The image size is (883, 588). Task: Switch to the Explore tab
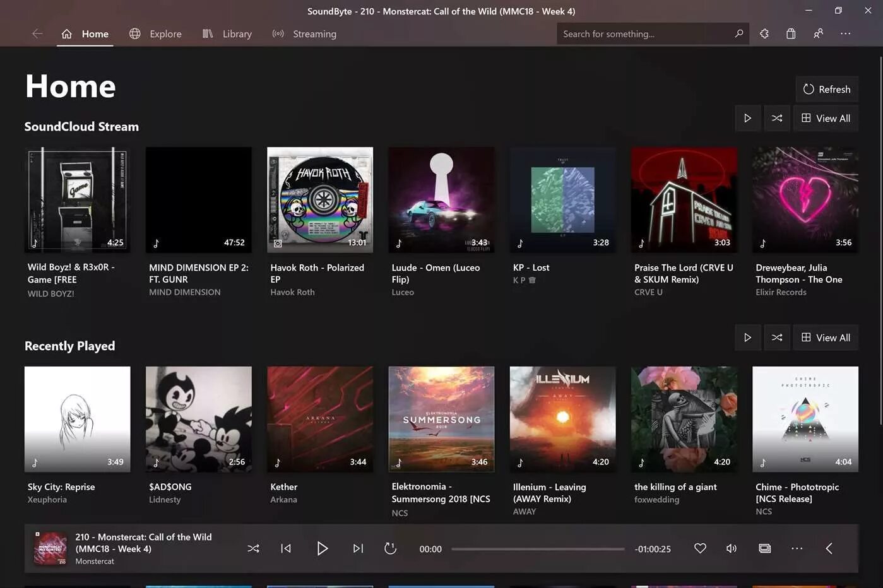[x=155, y=33]
